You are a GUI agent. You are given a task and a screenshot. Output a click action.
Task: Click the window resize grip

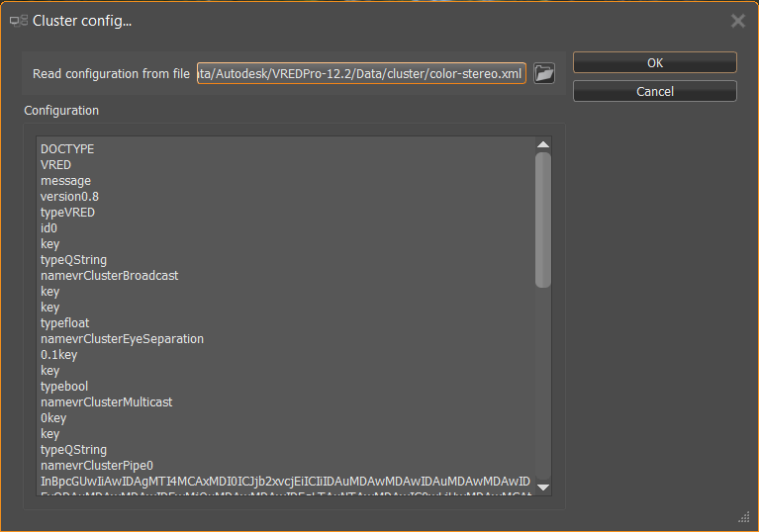744,517
